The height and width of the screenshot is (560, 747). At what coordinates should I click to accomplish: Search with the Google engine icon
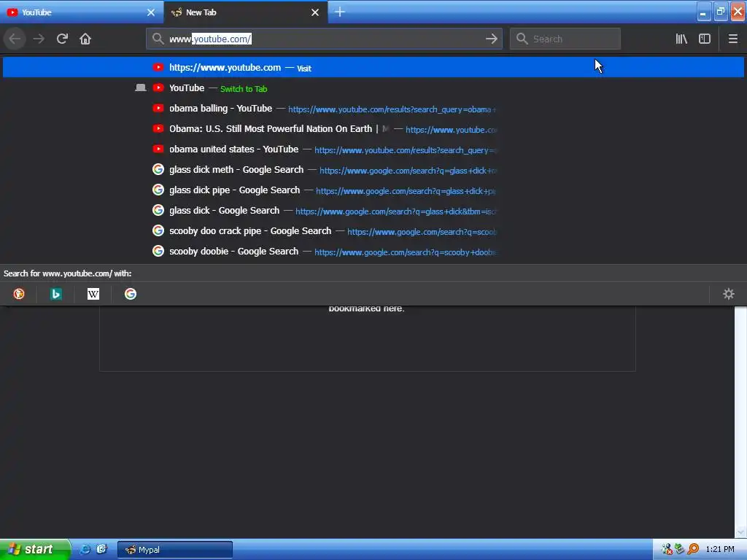pos(131,294)
